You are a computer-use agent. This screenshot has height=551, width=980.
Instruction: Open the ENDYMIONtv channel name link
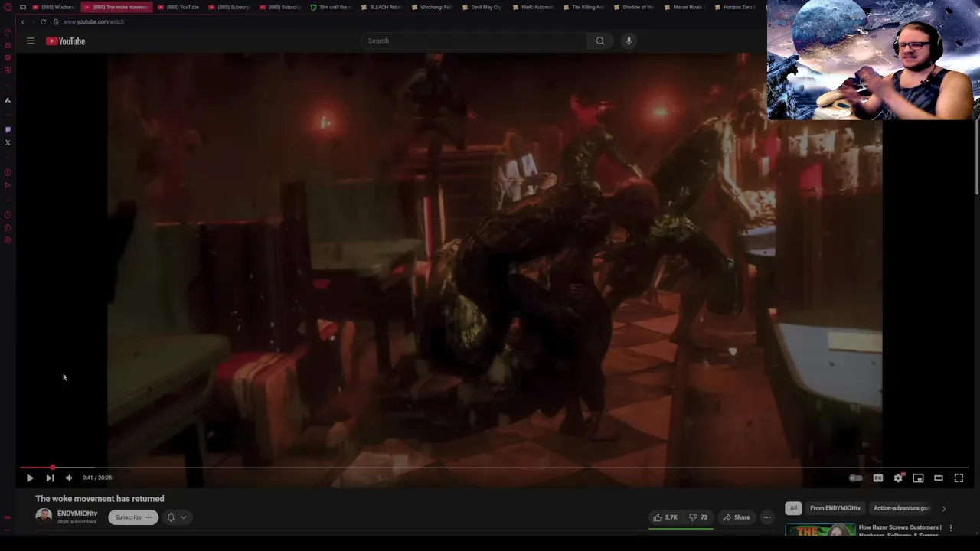tap(77, 514)
